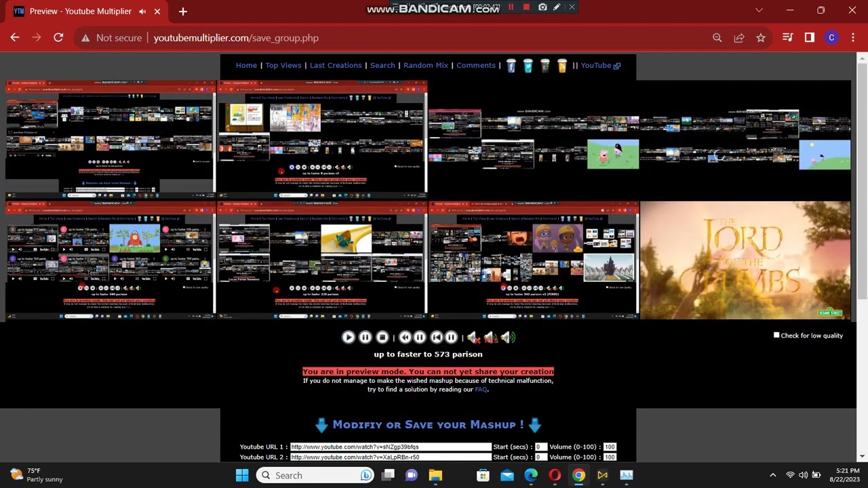868x488 pixels.
Task: Edit Start seconds for URL 1
Action: pyautogui.click(x=541, y=447)
